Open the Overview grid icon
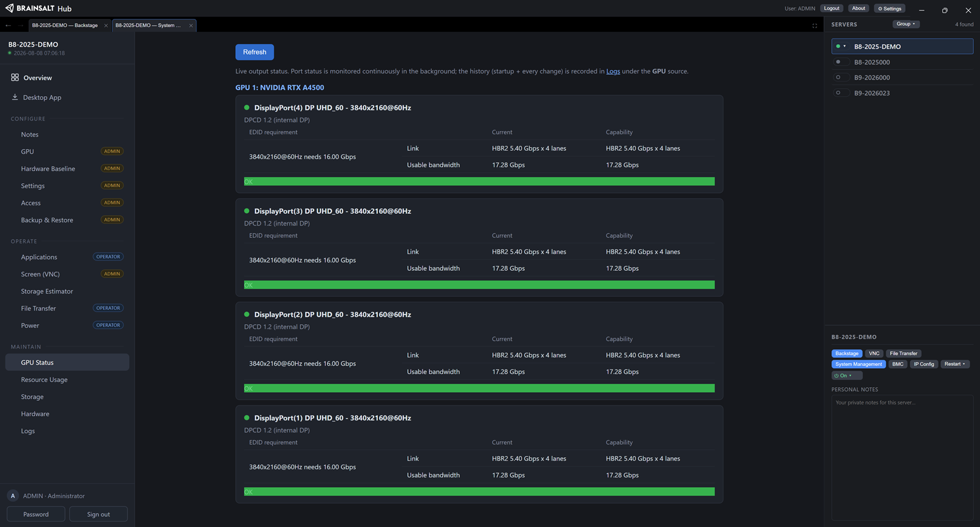Viewport: 980px width, 527px height. pos(15,77)
